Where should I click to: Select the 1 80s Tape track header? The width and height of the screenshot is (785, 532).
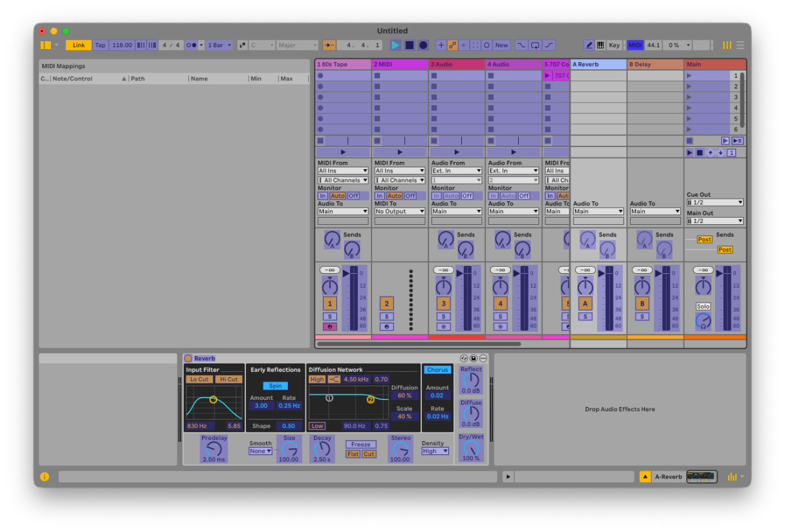pyautogui.click(x=343, y=64)
